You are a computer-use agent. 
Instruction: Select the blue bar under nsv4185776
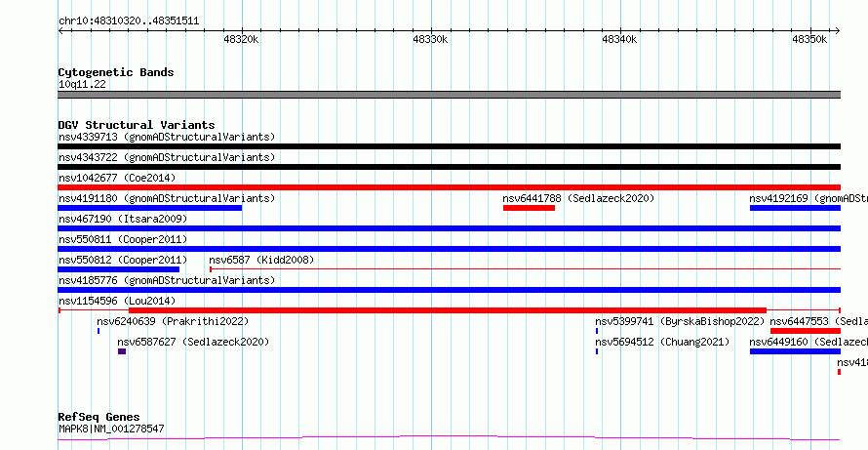[x=449, y=290]
